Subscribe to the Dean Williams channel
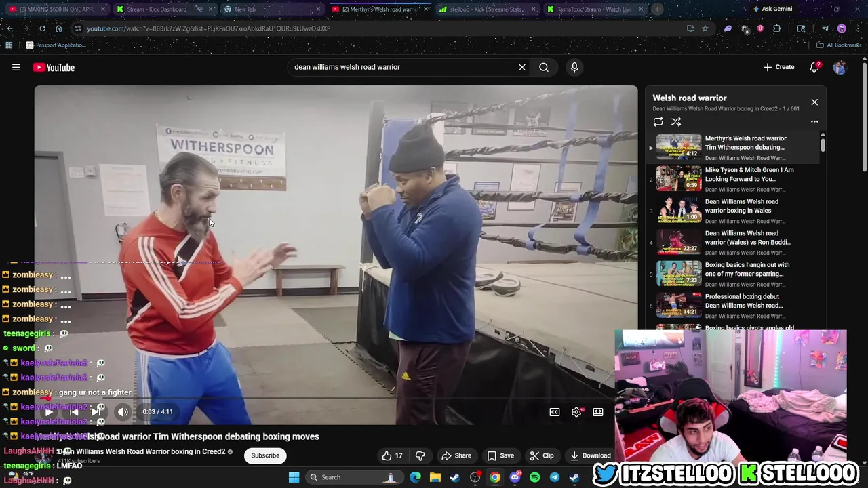 (x=265, y=455)
